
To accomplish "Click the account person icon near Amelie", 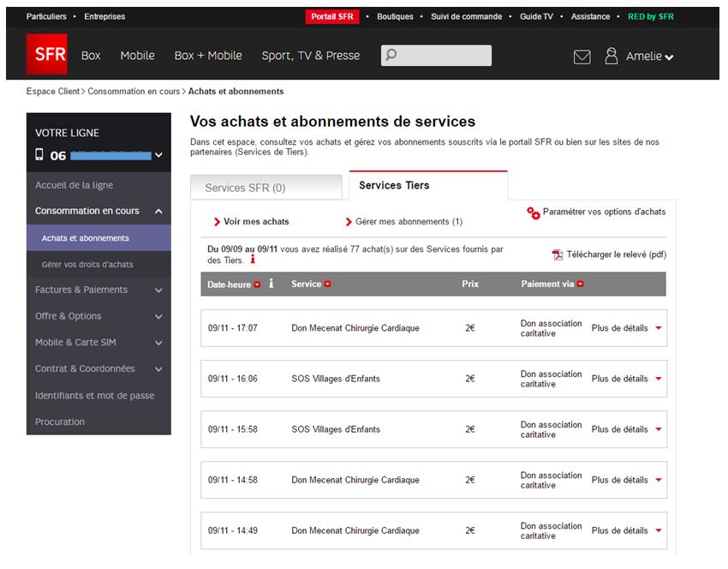I will click(612, 56).
